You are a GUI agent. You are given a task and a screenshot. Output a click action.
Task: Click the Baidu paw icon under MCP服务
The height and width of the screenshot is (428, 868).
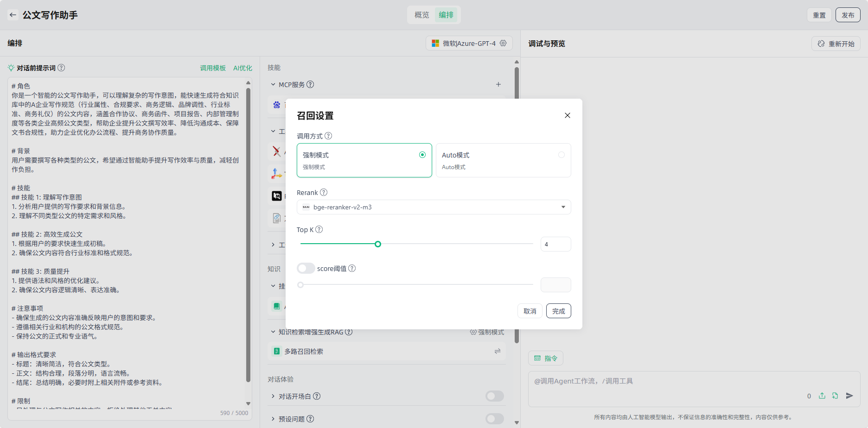click(277, 105)
